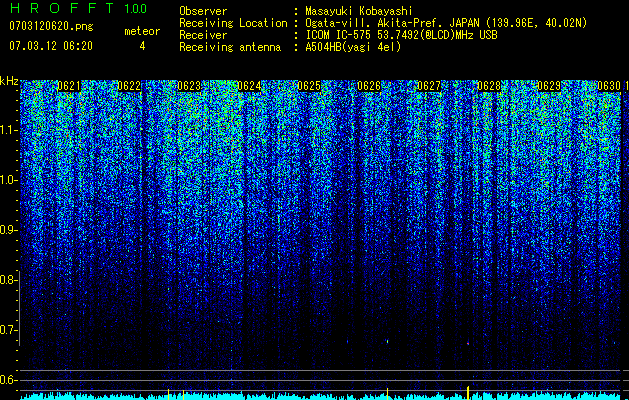Click the 0623 time label
Screen dimensions: 629x400
click(189, 86)
